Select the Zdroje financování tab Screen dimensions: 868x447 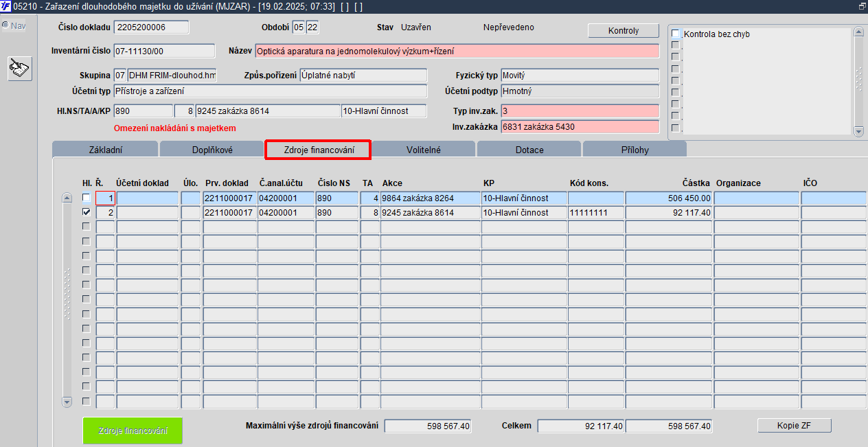tap(319, 150)
